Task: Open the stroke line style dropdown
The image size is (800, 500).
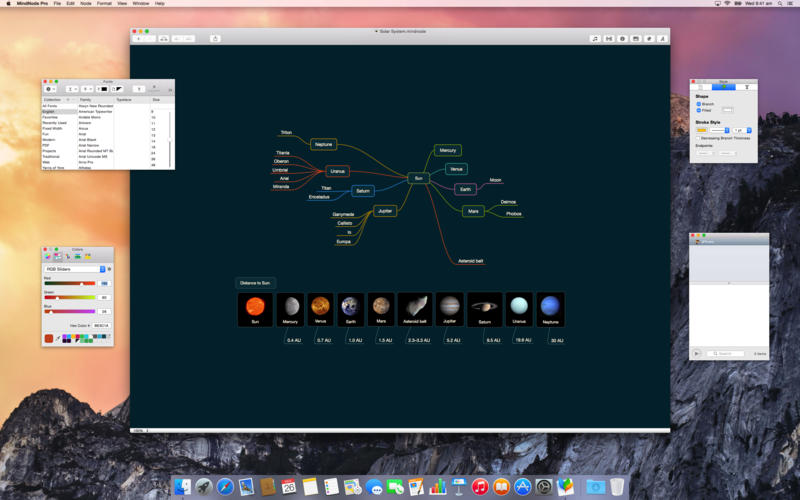Action: (x=719, y=130)
